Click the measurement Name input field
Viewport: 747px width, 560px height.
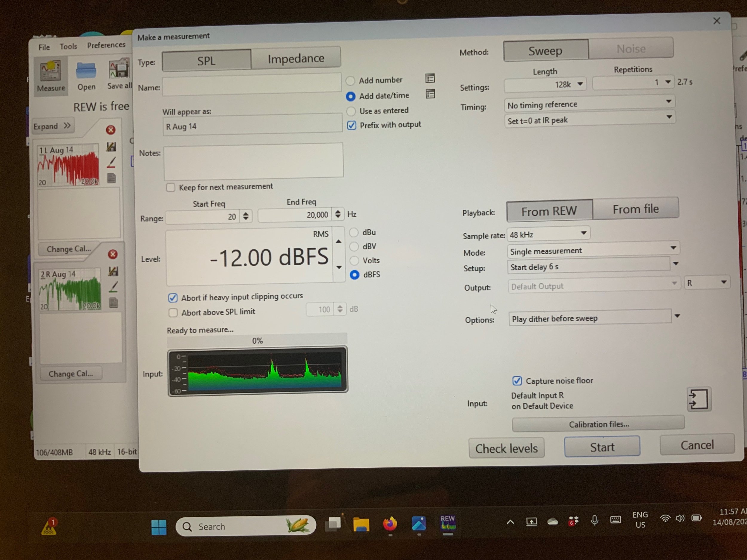pos(252,83)
